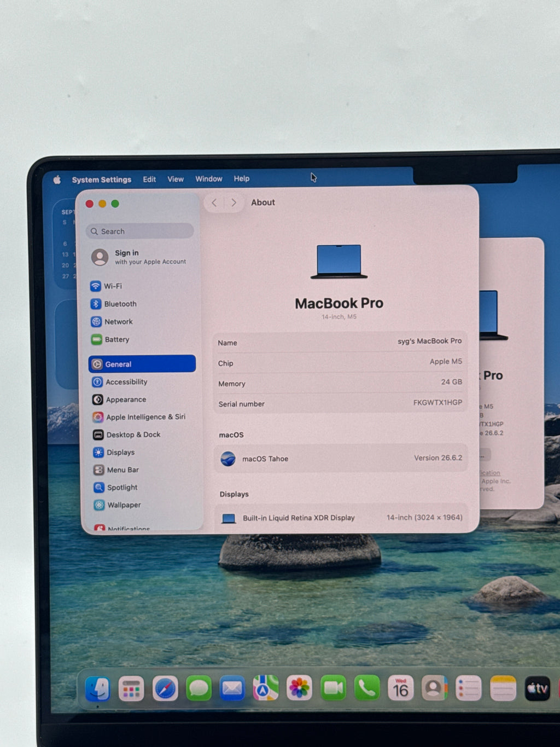The height and width of the screenshot is (747, 560).
Task: Open Apple TV from the Dock
Action: 538,688
